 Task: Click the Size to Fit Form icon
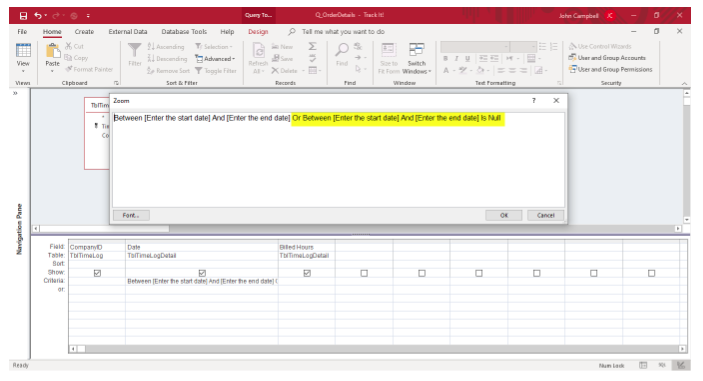[388, 50]
